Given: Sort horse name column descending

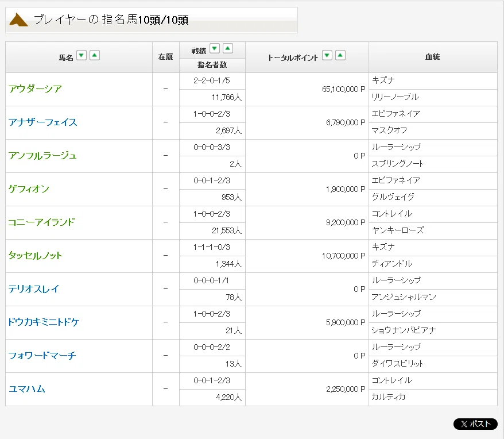Looking at the screenshot, I should [x=82, y=56].
